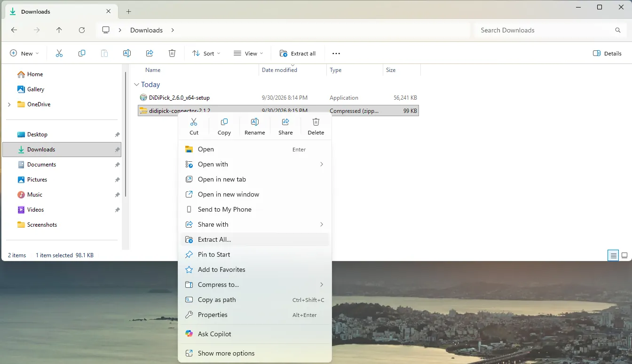Click the Cut icon in context menu

click(x=194, y=122)
